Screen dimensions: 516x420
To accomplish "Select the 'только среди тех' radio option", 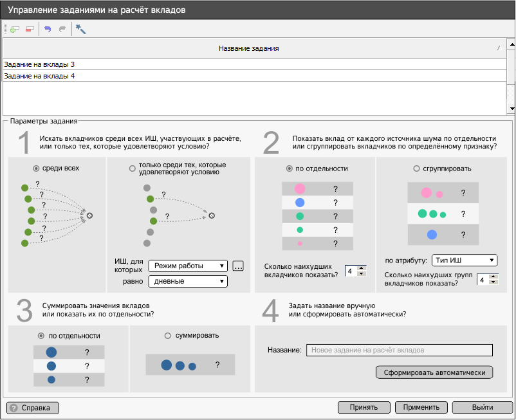I will coord(133,169).
